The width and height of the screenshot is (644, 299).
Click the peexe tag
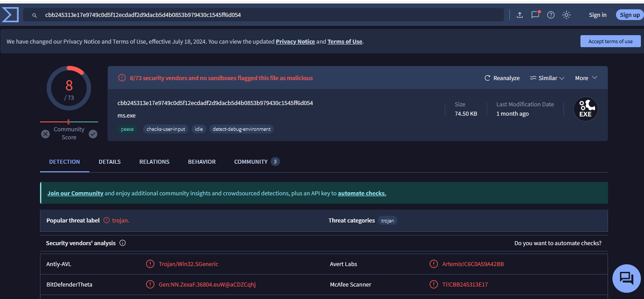[x=127, y=129]
